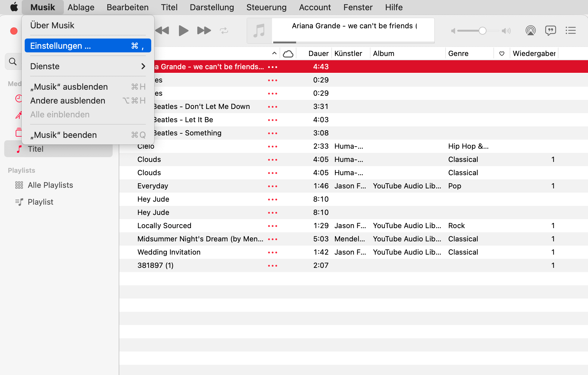588x375 pixels.
Task: Click the cloud status column header
Action: click(x=288, y=54)
